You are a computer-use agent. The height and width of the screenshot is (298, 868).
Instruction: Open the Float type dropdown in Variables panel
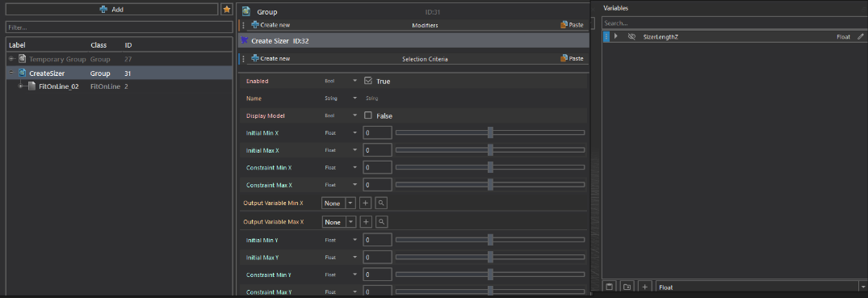[x=863, y=287]
